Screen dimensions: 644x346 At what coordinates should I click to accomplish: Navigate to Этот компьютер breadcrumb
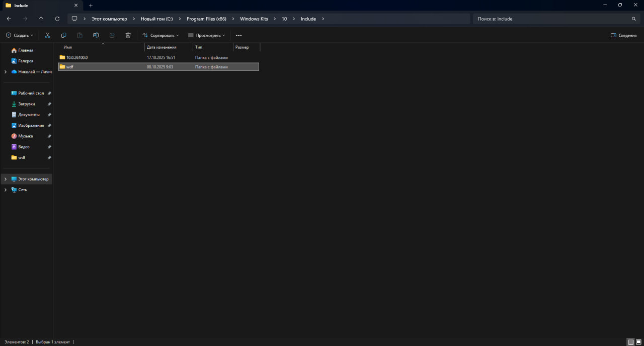[109, 19]
